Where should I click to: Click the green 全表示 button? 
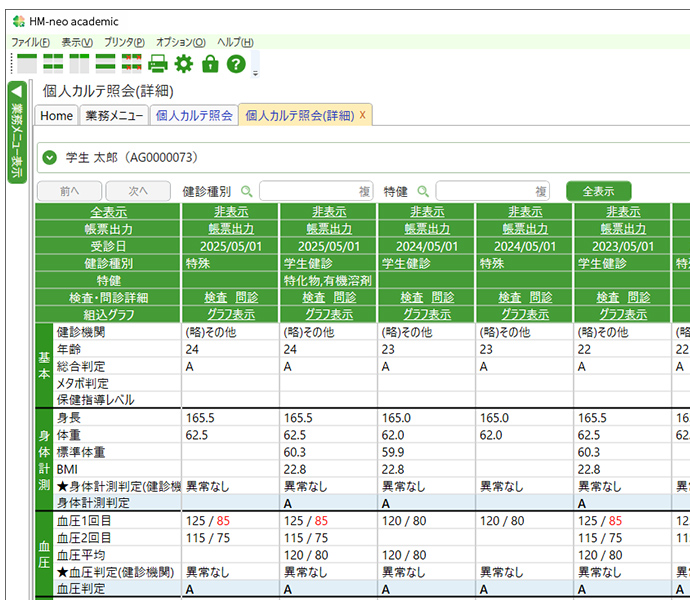(598, 191)
